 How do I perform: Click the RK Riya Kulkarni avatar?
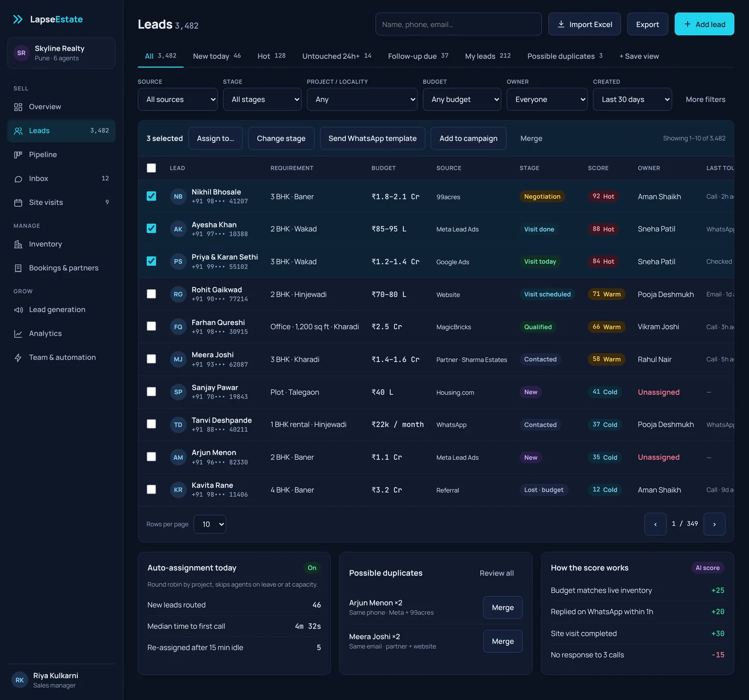point(20,680)
